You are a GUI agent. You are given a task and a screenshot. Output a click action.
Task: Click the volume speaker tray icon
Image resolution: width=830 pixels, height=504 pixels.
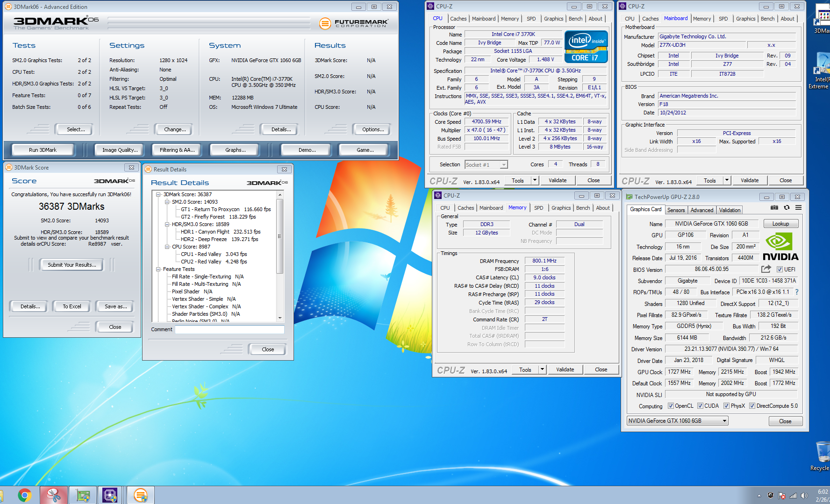coord(804,496)
